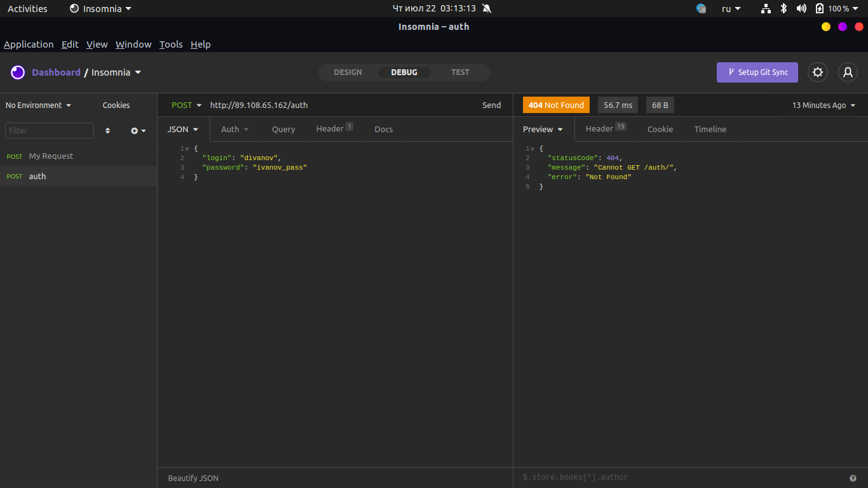Click Beautify JSON button
Image resolution: width=868 pixels, height=488 pixels.
(x=193, y=478)
